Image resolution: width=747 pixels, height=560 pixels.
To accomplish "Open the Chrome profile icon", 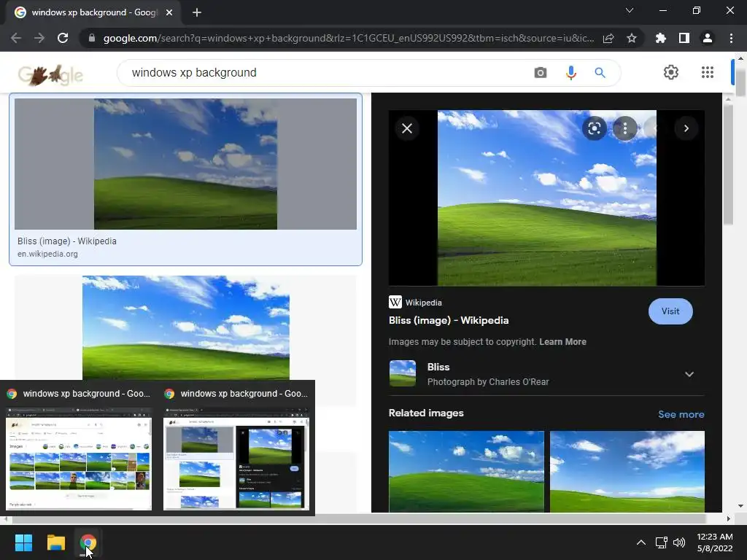I will tap(708, 38).
